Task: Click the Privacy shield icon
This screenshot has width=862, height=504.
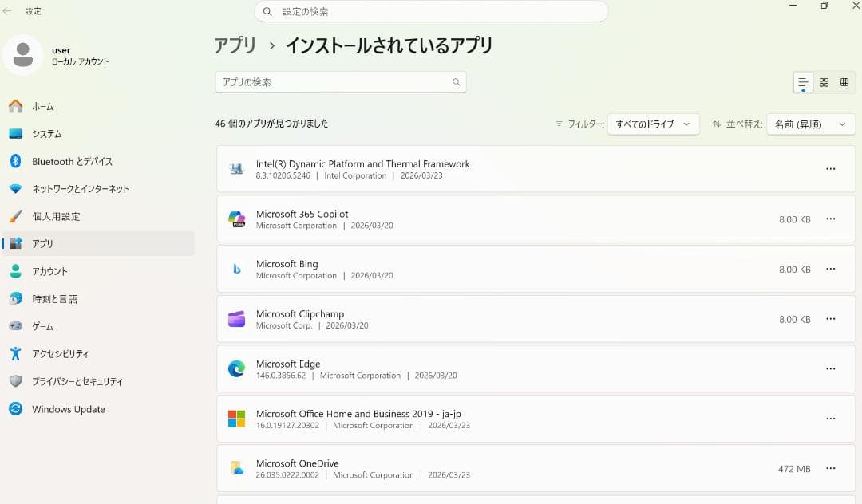Action: 15,381
